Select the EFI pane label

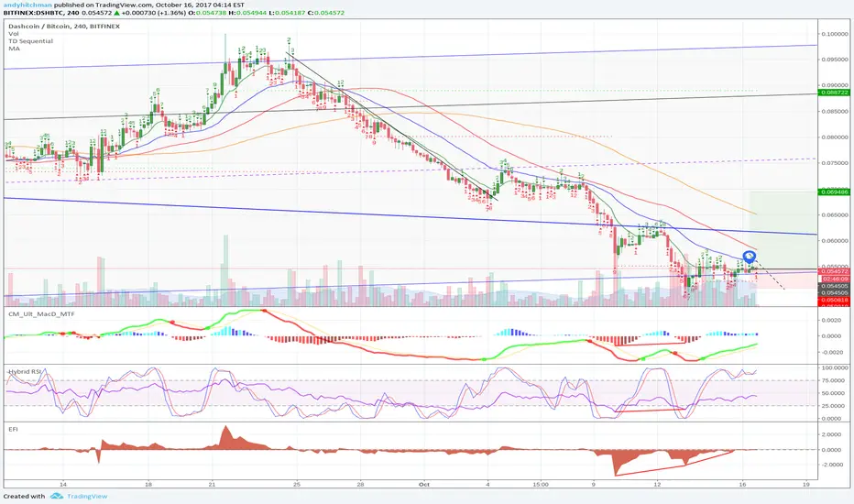point(13,430)
